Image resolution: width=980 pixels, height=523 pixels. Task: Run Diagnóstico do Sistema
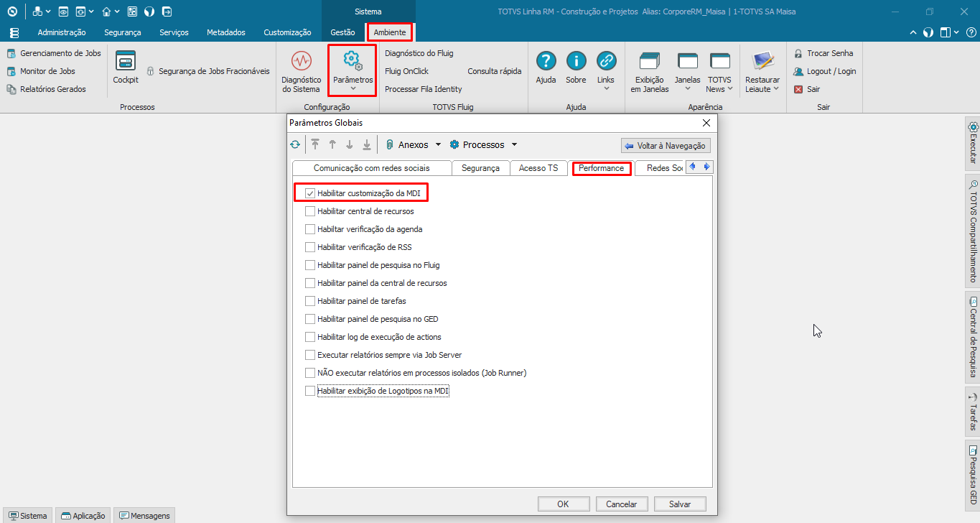(301, 71)
